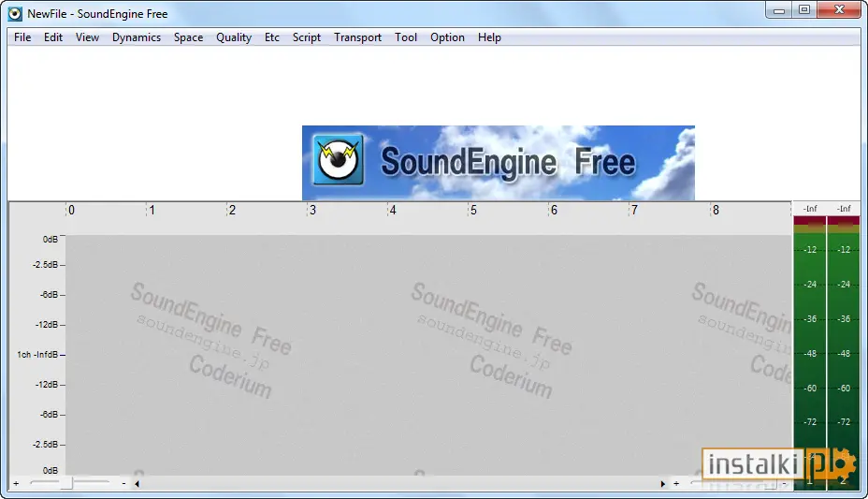Click the lower '-6dB' scale label
This screenshot has width=868, height=499.
click(x=49, y=414)
